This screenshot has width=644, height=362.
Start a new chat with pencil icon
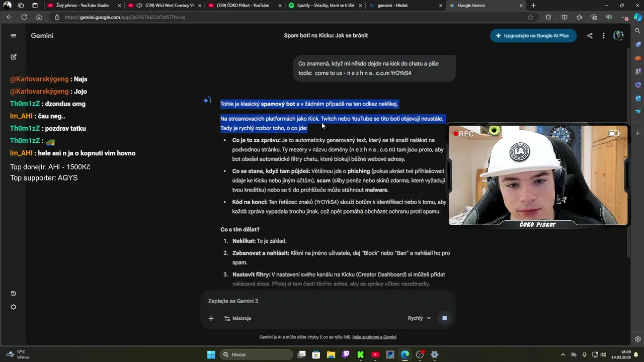click(x=14, y=57)
